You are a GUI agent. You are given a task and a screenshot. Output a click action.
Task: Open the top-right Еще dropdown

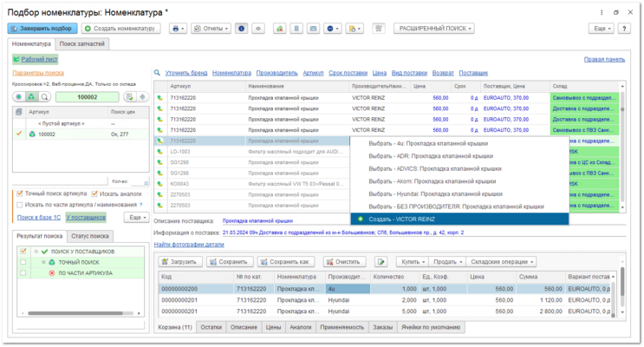pos(602,29)
